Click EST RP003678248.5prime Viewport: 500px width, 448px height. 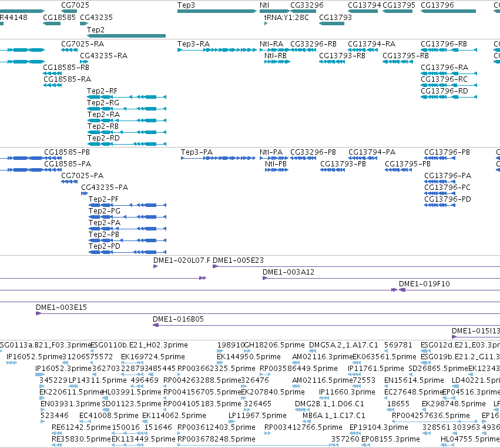[x=217, y=439]
